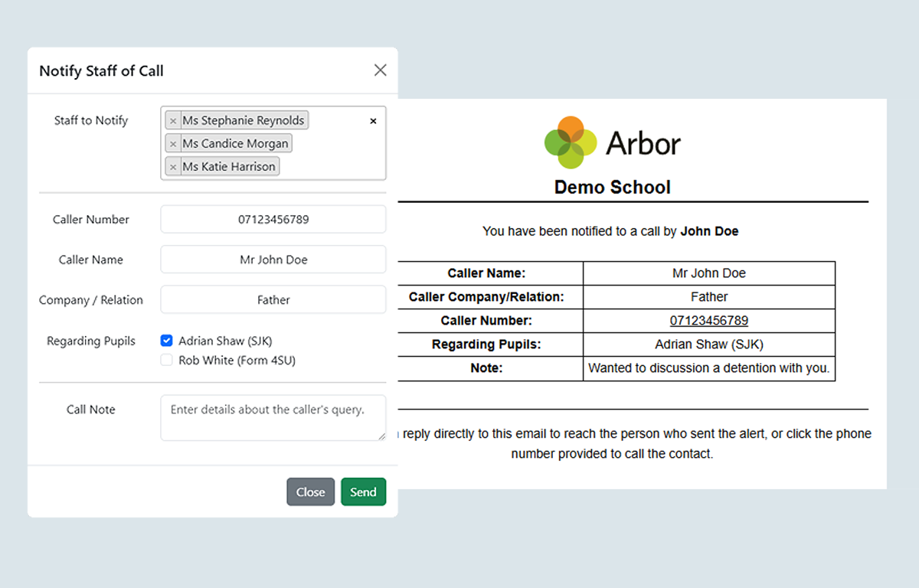Remove Ms Candice Morgan tag

(x=173, y=144)
